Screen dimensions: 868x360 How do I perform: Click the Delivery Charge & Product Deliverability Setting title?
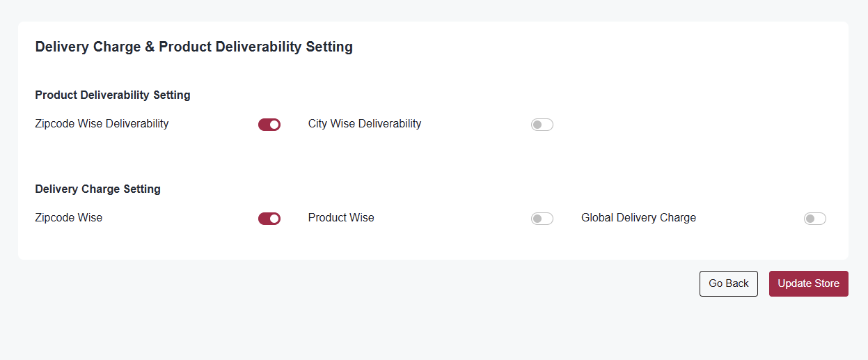tap(194, 47)
